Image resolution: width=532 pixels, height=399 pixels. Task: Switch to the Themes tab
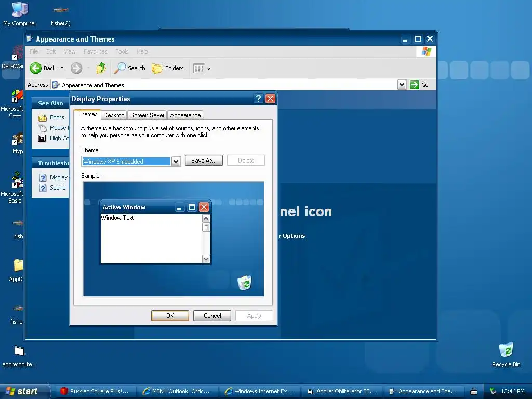(87, 114)
